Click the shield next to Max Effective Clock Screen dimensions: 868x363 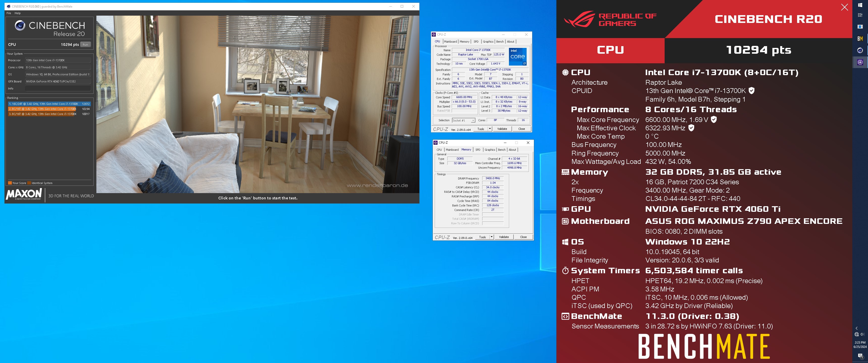coord(691,128)
